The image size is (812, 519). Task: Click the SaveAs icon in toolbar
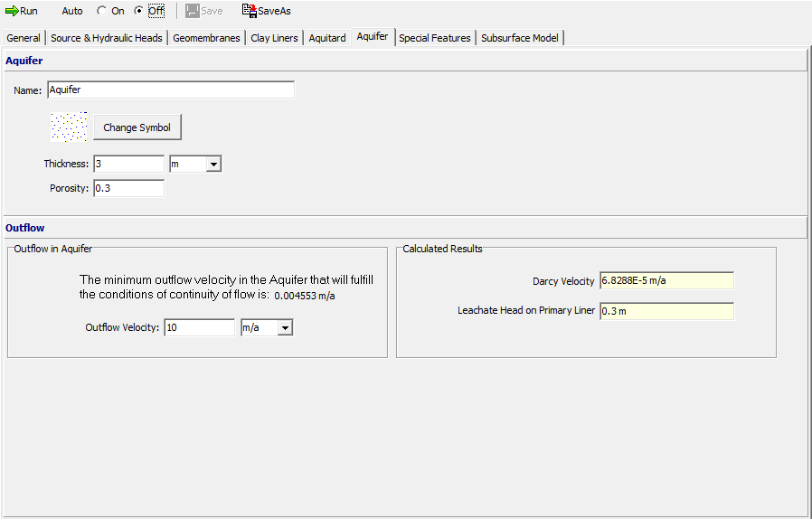[x=250, y=11]
